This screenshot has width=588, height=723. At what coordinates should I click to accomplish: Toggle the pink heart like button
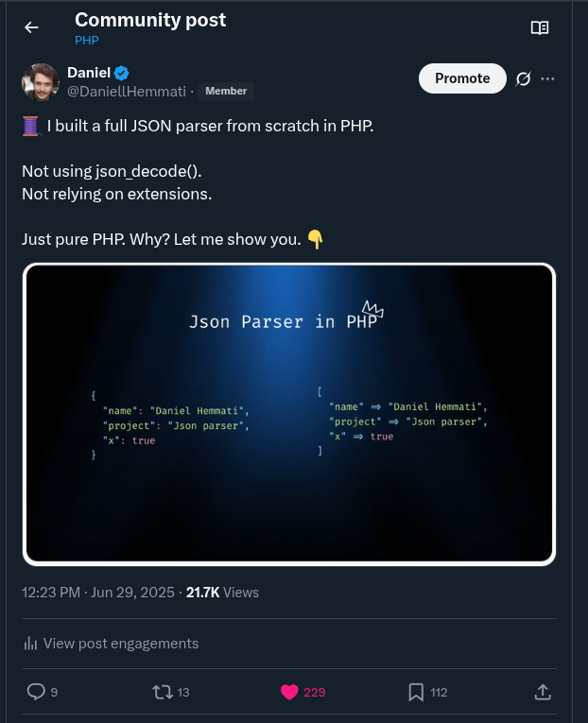tap(290, 692)
